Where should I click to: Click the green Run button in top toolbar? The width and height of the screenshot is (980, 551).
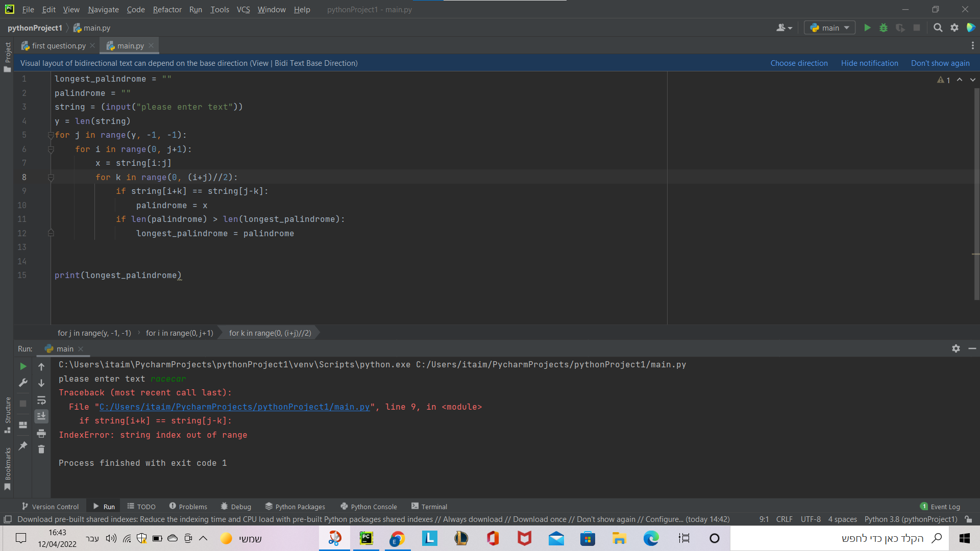[867, 28]
